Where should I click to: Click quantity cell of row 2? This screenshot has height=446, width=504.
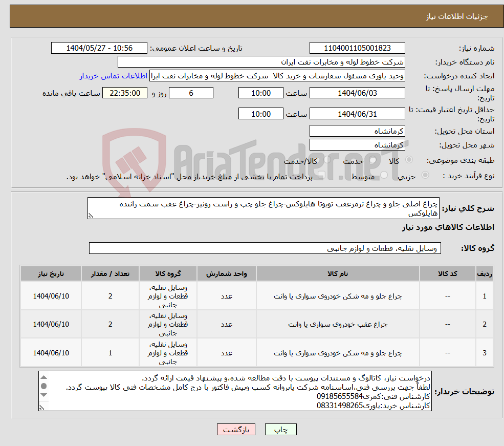click(110, 325)
